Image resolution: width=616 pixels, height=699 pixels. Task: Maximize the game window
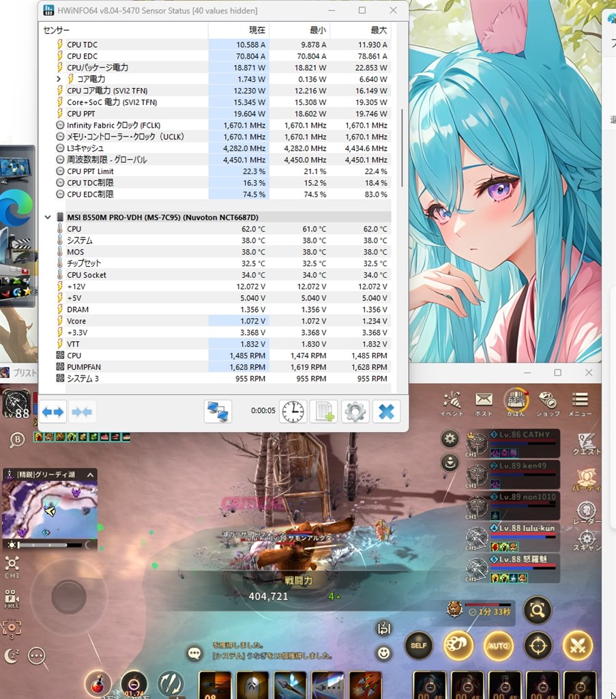(x=557, y=373)
